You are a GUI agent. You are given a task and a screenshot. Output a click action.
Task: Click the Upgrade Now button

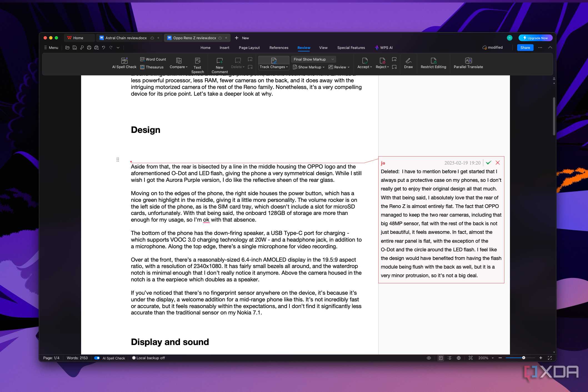(535, 38)
